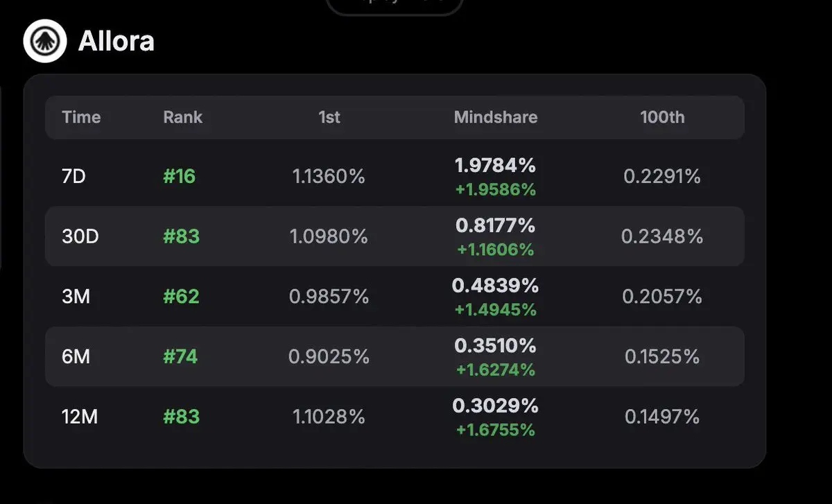Click the 0.3029% mindshare value

(496, 406)
